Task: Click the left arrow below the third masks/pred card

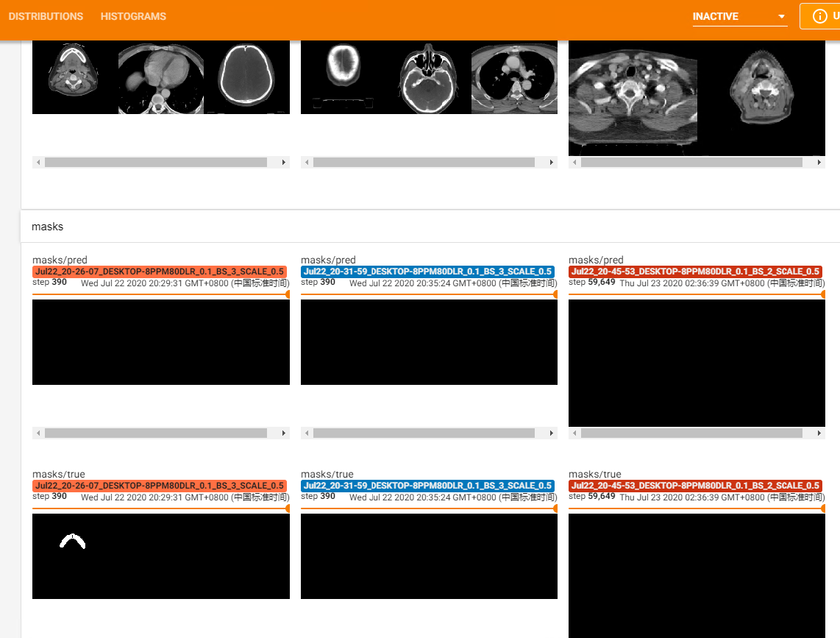Action: coord(573,433)
